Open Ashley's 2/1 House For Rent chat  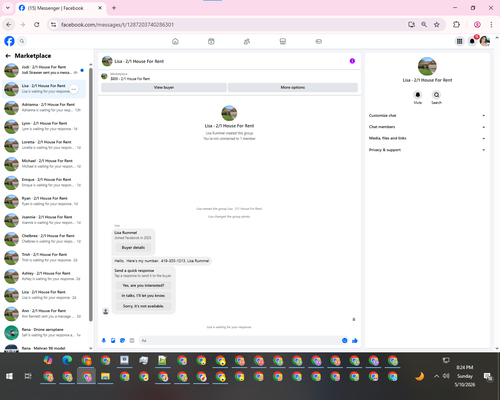[44, 276]
